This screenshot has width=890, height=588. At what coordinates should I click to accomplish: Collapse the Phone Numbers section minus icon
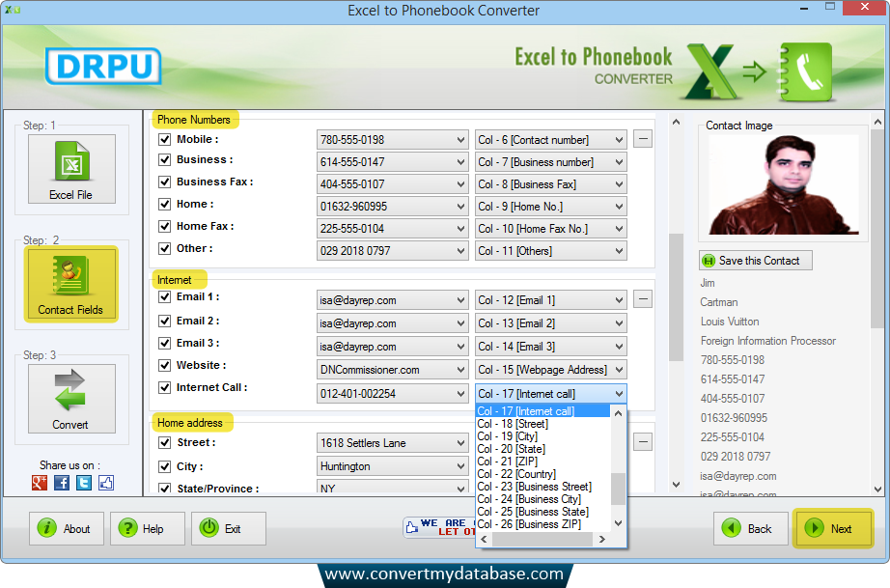[643, 138]
